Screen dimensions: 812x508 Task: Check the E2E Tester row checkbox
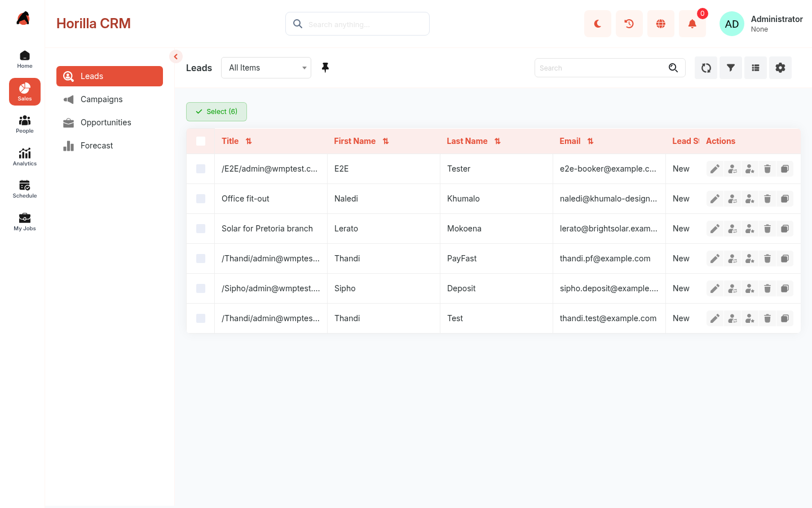tap(201, 169)
